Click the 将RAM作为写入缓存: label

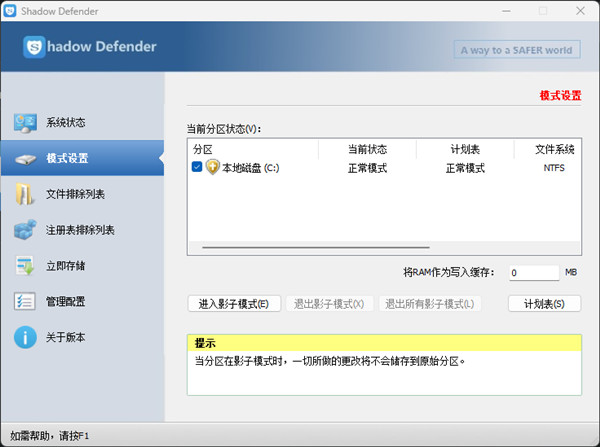(448, 272)
